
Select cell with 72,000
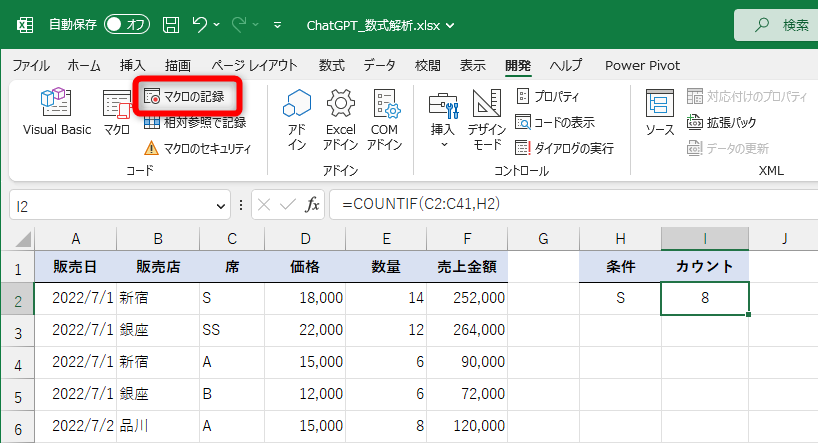467,394
